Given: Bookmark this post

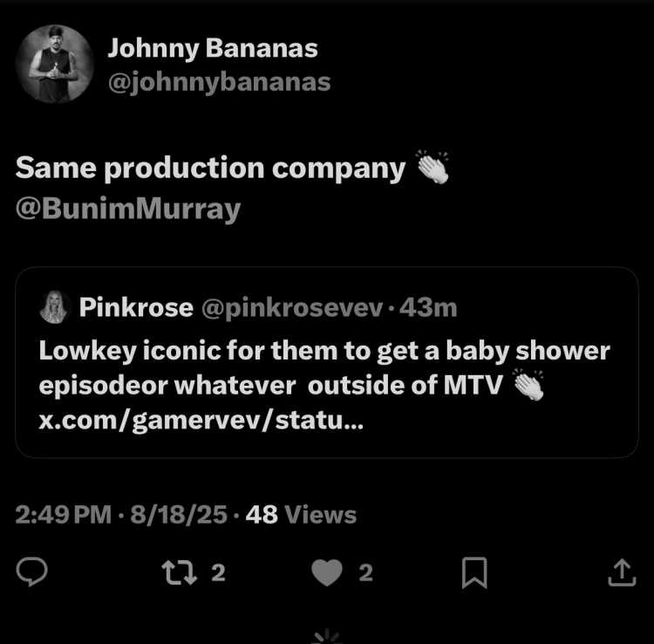Looking at the screenshot, I should 474,572.
